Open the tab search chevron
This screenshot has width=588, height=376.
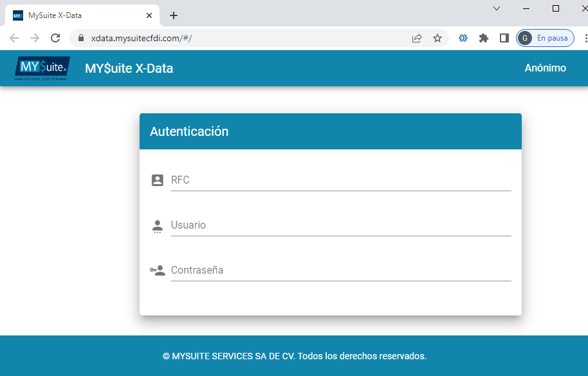497,8
